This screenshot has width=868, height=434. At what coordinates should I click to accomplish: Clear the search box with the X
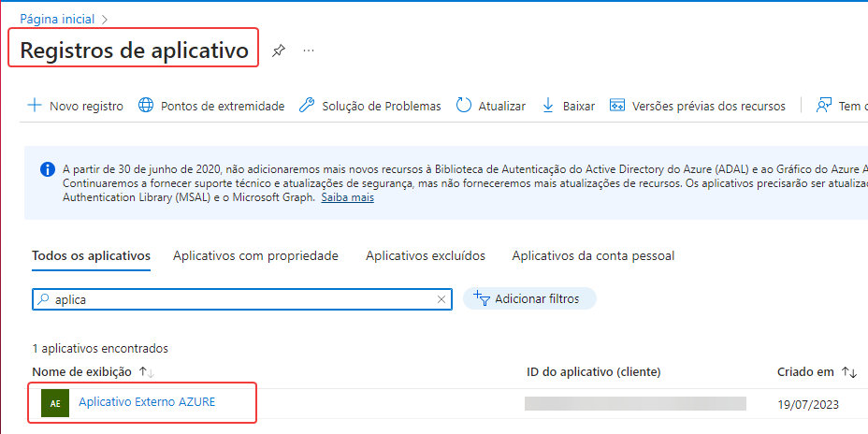pos(441,299)
